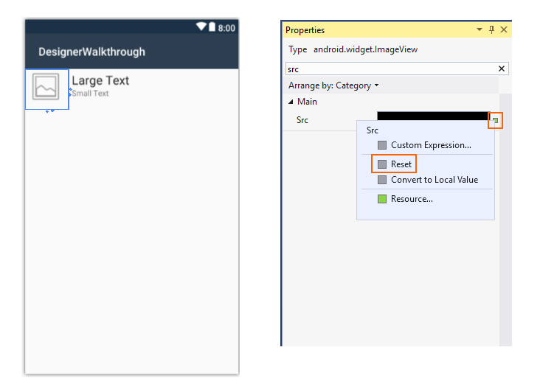The height and width of the screenshot is (392, 540).
Task: Choose Convert to Local Value menu item
Action: (434, 180)
